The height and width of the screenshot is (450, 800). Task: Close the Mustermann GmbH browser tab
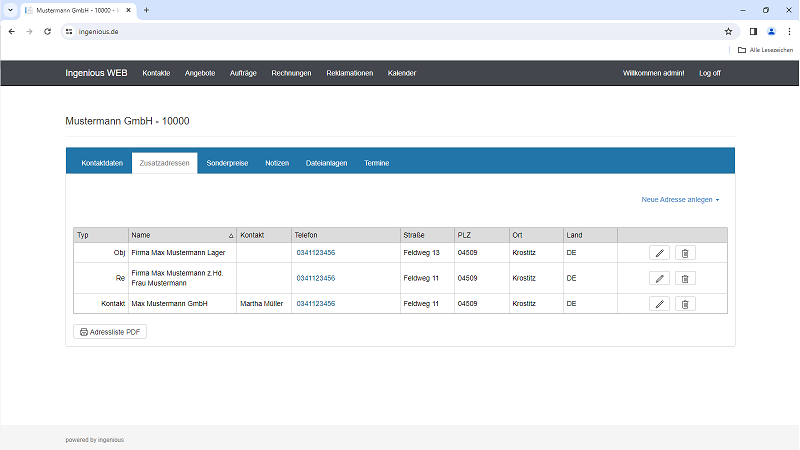pyautogui.click(x=129, y=10)
